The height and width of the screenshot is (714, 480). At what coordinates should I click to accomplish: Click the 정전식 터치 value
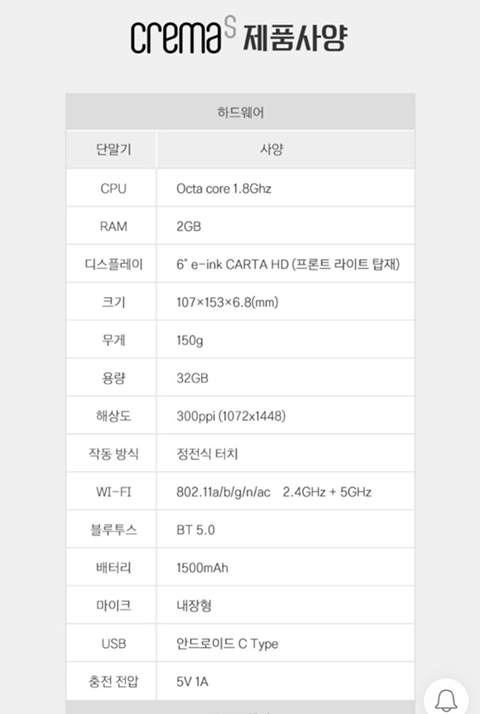click(207, 454)
